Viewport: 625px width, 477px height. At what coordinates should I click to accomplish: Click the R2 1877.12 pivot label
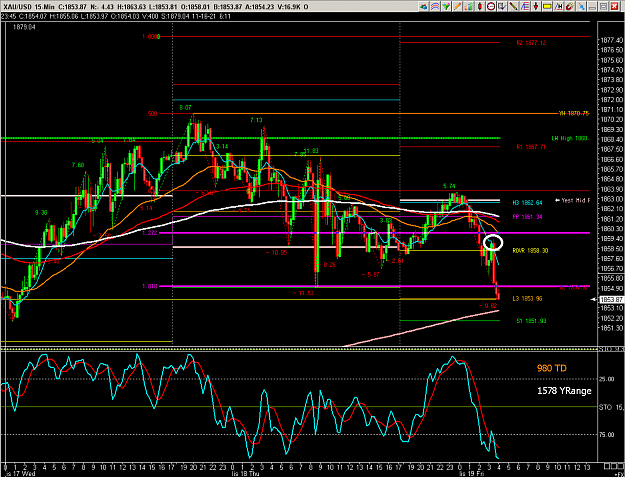[531, 43]
